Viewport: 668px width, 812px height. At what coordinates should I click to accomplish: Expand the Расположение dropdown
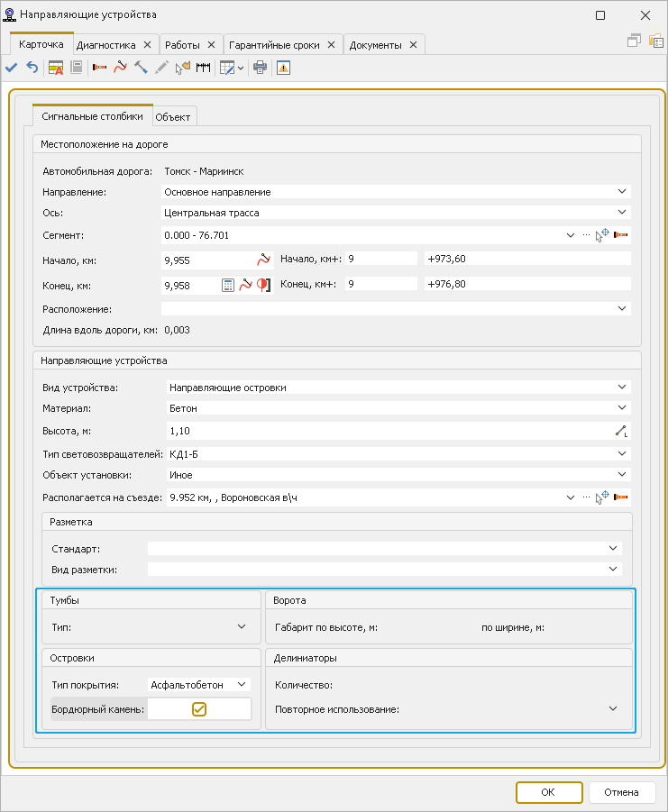coord(622,308)
